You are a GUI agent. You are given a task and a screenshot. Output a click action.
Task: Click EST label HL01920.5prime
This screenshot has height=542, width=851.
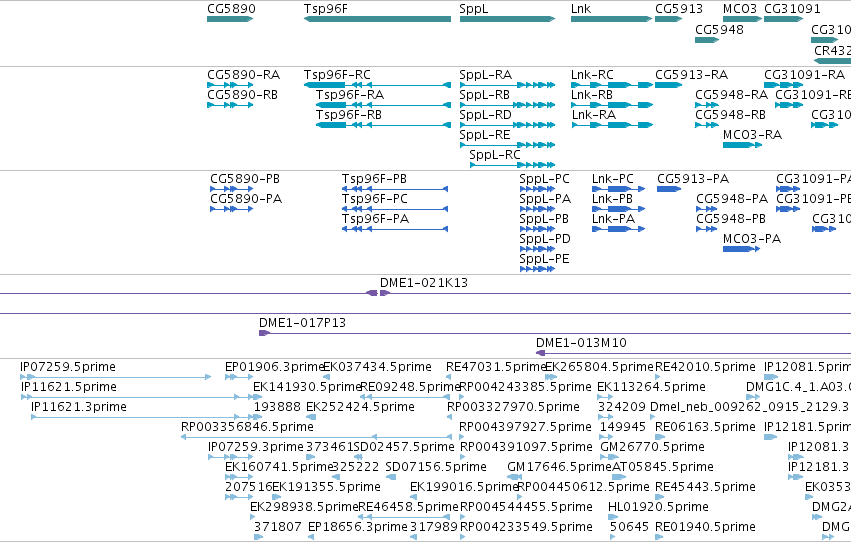658,507
